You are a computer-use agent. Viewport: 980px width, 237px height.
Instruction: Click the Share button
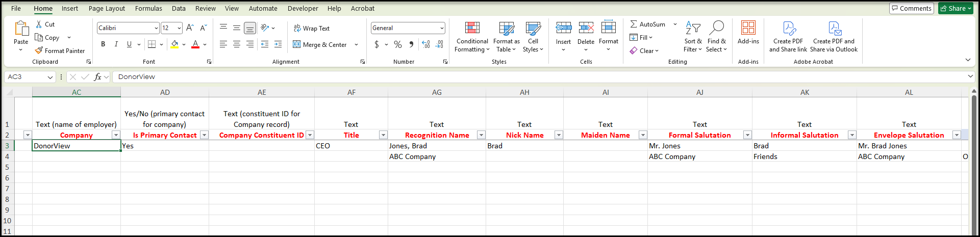(x=956, y=8)
